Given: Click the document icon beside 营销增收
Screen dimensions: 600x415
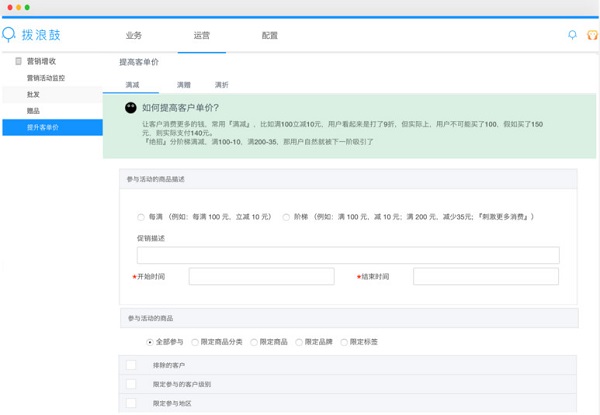Looking at the screenshot, I should [18, 61].
